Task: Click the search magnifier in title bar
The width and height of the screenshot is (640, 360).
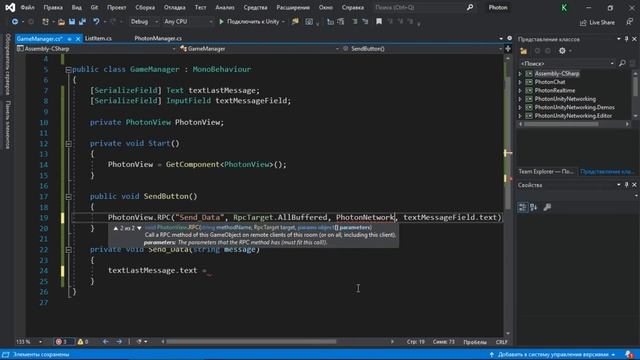Action: pyautogui.click(x=470, y=7)
